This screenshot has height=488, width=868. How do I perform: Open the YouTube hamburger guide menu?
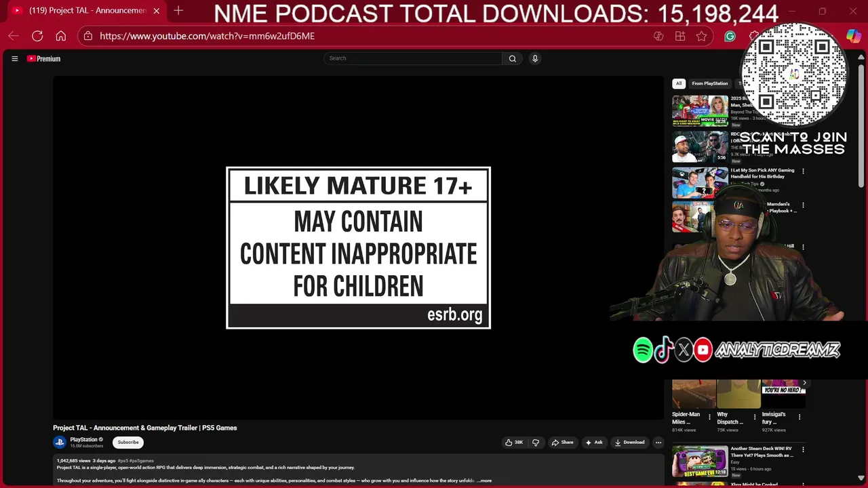click(14, 59)
